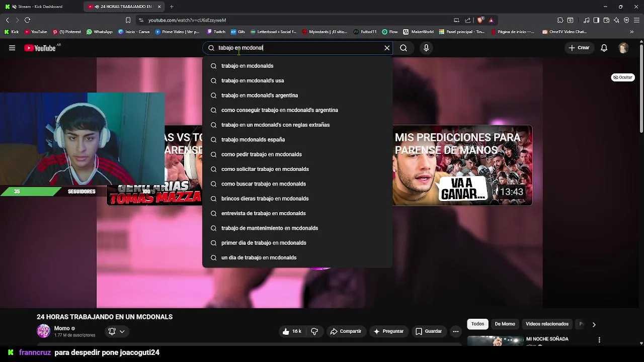
Task: Open the Brave Shields lion icon
Action: tap(480, 20)
